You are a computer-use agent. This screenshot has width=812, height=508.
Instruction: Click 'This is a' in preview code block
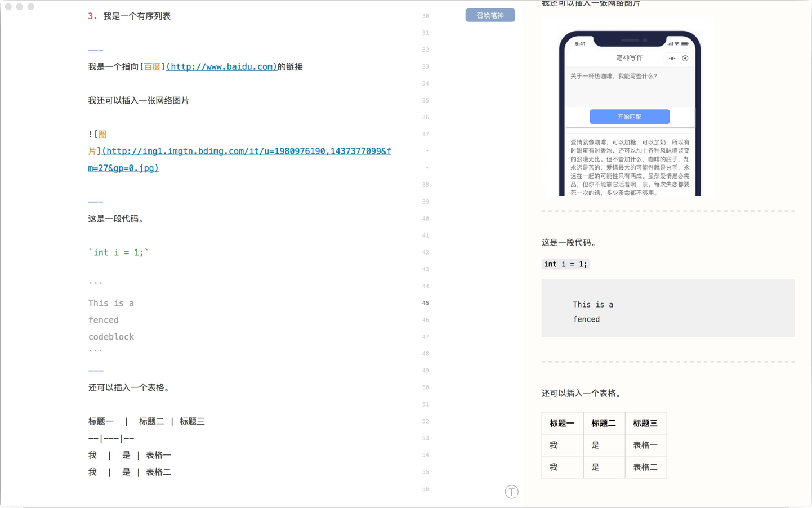click(593, 305)
